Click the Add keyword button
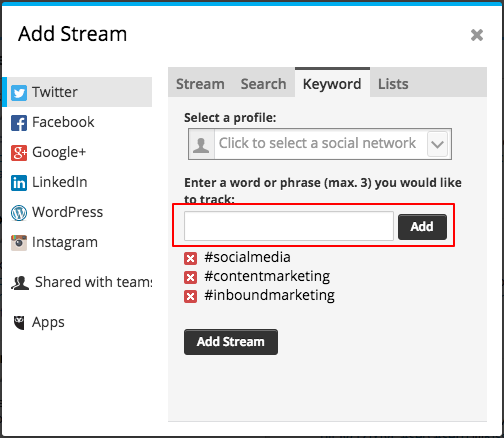Screen dimensions: 504x438 [422, 227]
